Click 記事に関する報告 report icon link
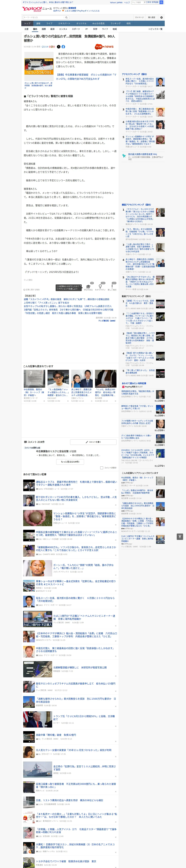 31,289
